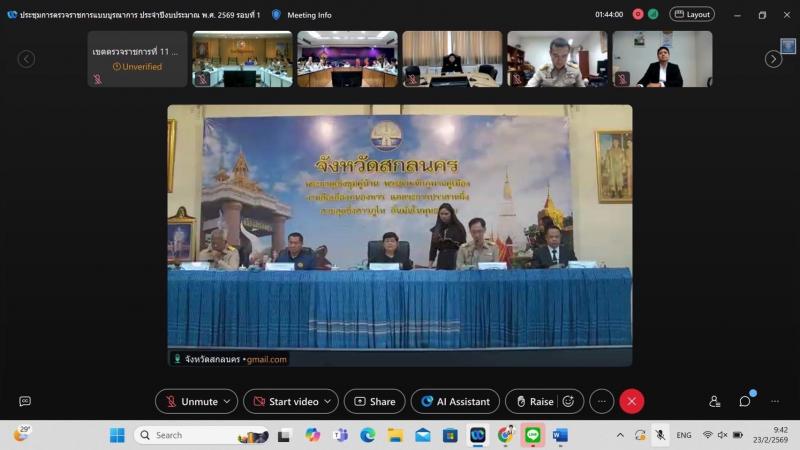Open the Mail app from the taskbar
This screenshot has height=450, width=800.
[x=422, y=435]
